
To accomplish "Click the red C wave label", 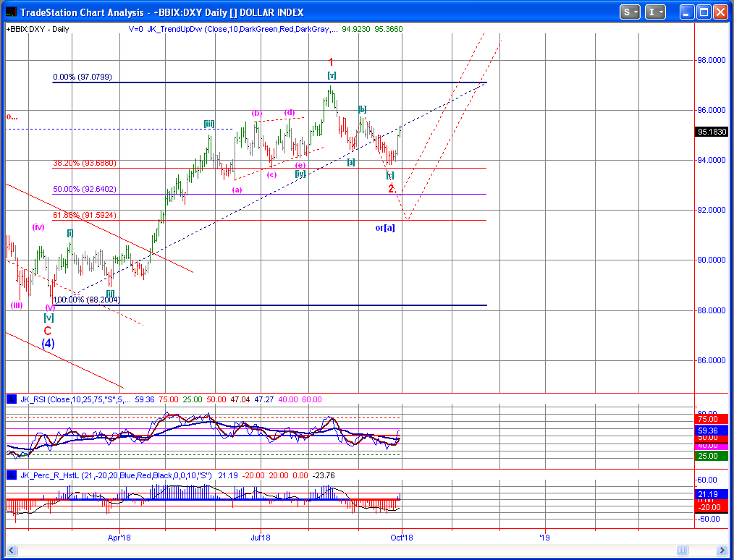I will [x=48, y=331].
